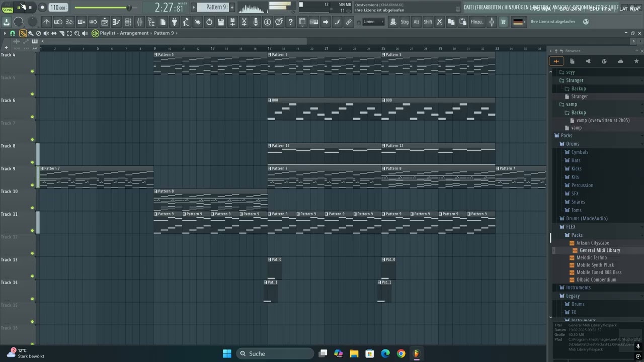Collapse the vamp folder in browser
644x362 pixels.
pos(572,105)
